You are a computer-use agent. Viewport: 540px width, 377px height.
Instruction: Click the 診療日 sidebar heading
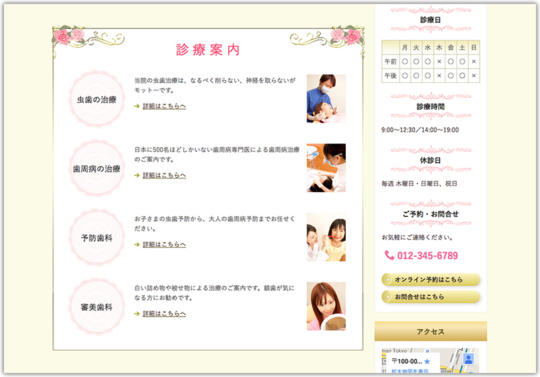[x=430, y=20]
